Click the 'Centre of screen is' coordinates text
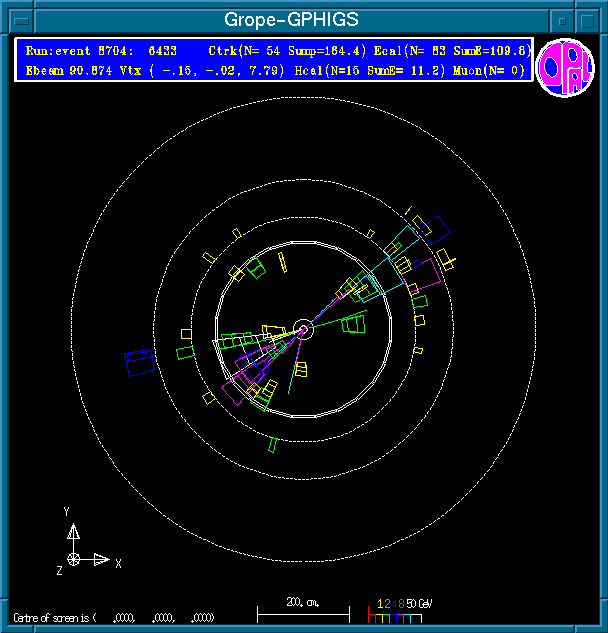Screen dimensions: 608x633 point(115,617)
